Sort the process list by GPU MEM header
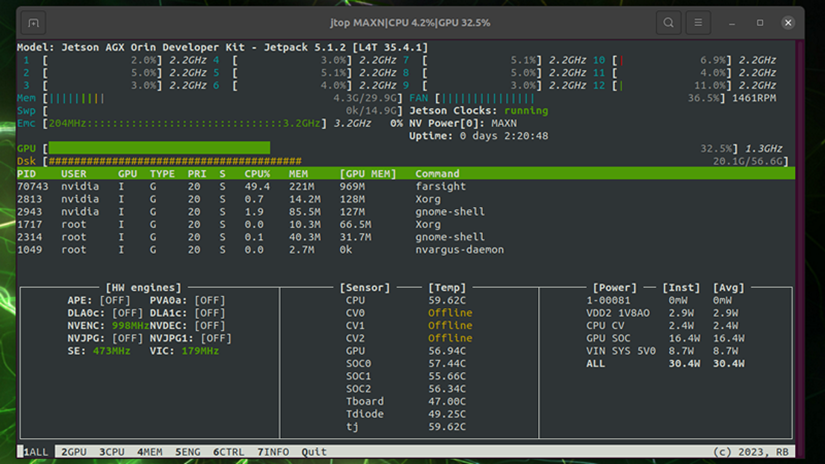 (x=368, y=174)
